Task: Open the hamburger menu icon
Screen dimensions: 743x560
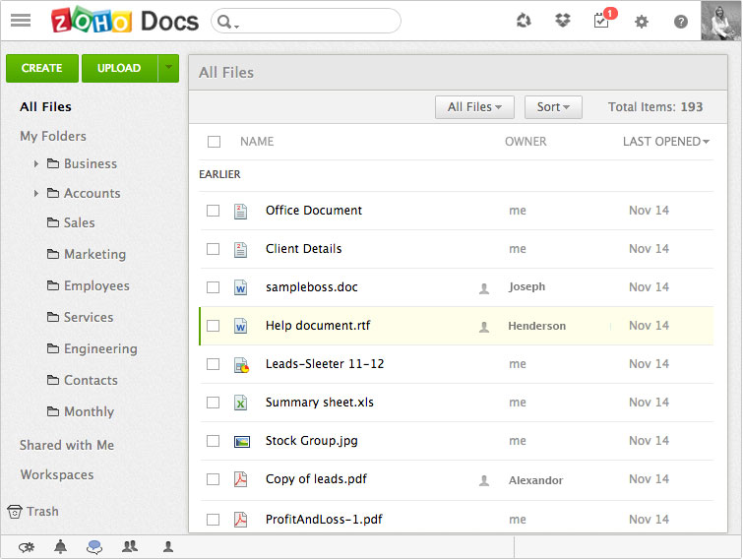Action: [20, 21]
